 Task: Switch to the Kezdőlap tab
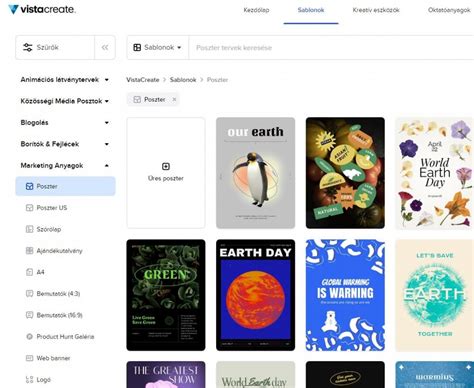(256, 10)
